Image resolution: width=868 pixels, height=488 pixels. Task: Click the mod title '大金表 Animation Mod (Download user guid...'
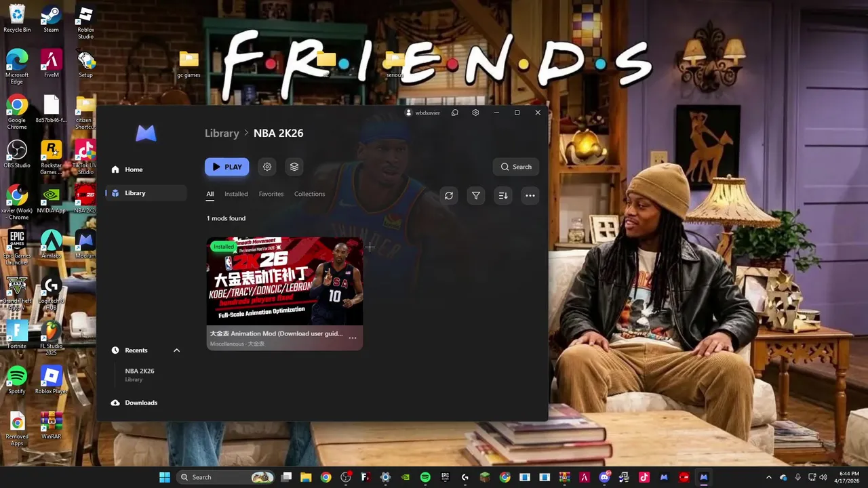point(276,333)
